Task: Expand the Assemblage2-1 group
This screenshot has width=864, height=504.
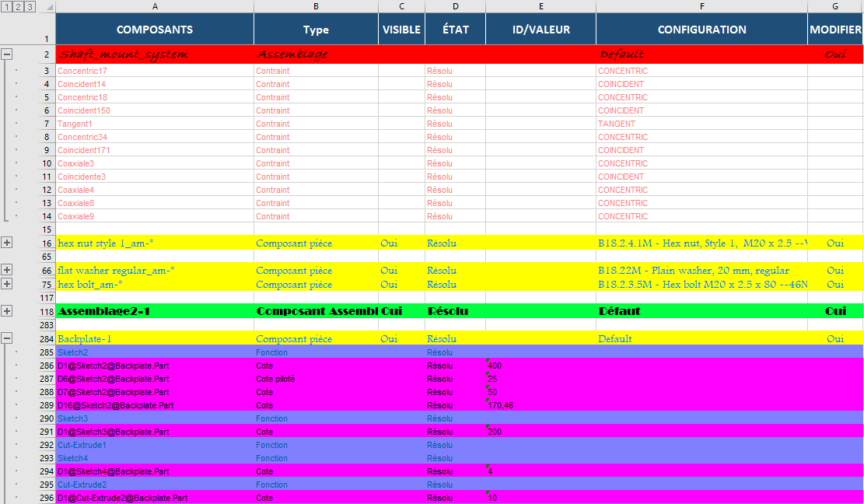Action: (7, 311)
